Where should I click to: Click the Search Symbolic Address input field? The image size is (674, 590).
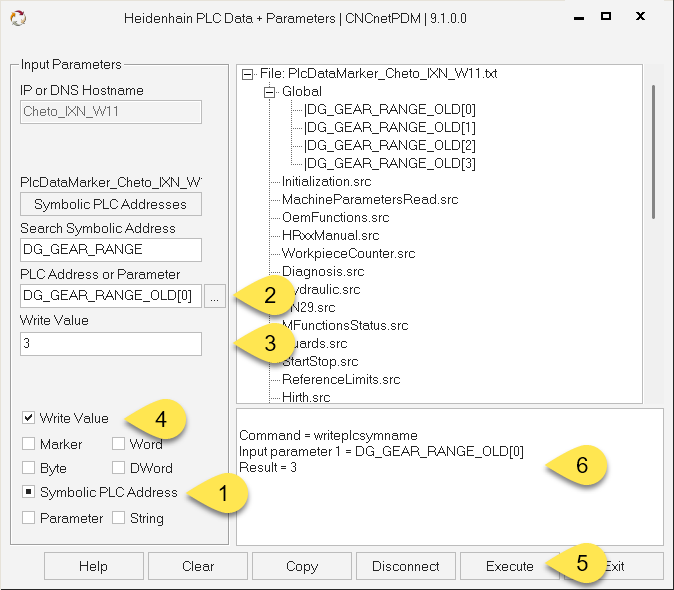[110, 250]
